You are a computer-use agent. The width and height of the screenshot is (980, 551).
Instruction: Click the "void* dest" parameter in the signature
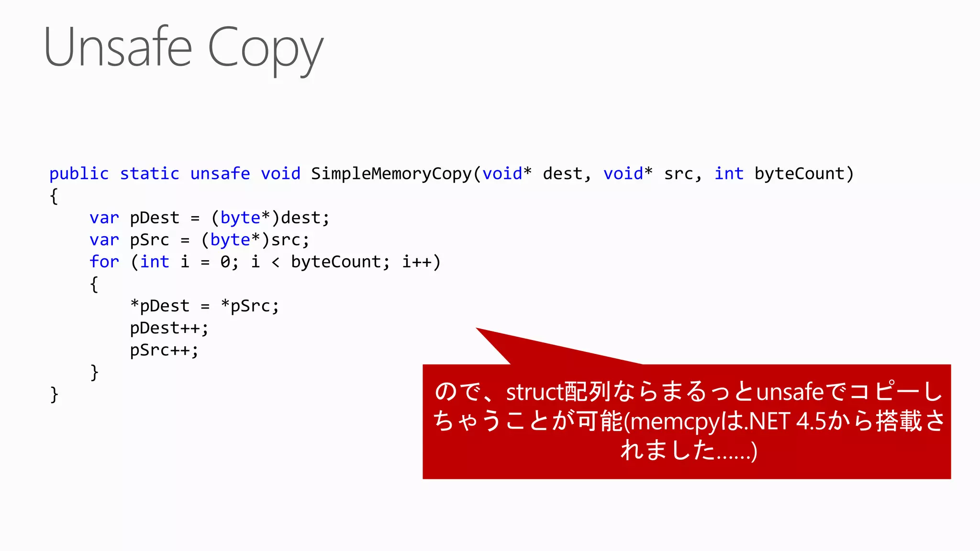[532, 174]
